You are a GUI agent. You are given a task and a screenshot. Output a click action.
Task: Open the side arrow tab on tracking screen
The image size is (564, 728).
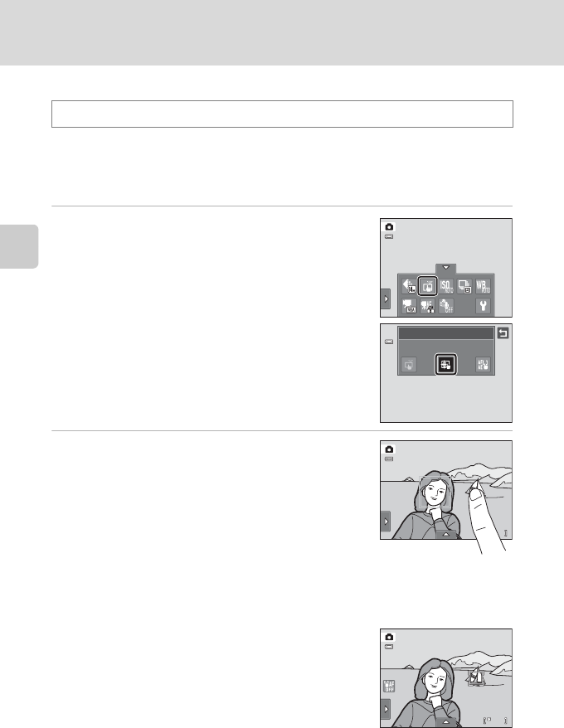tap(386, 709)
